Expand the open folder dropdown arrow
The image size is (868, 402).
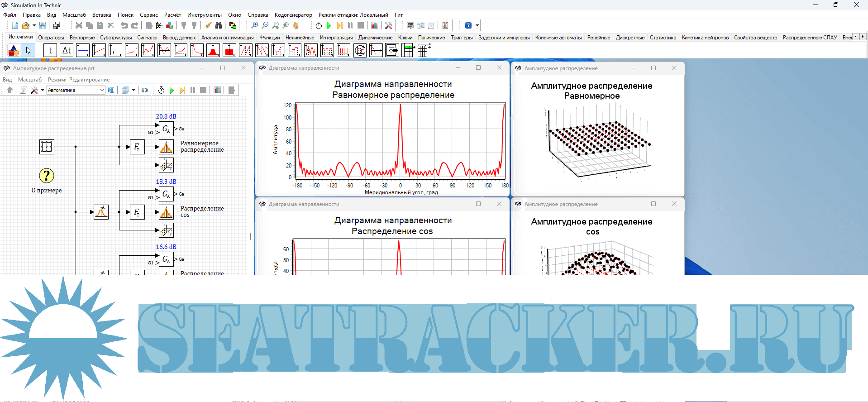tap(34, 26)
